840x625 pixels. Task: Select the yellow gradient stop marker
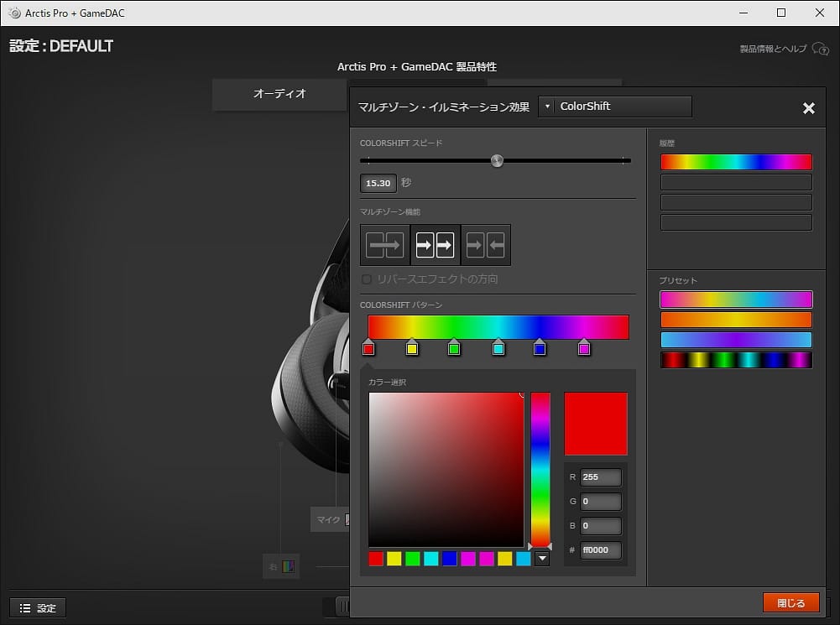412,348
